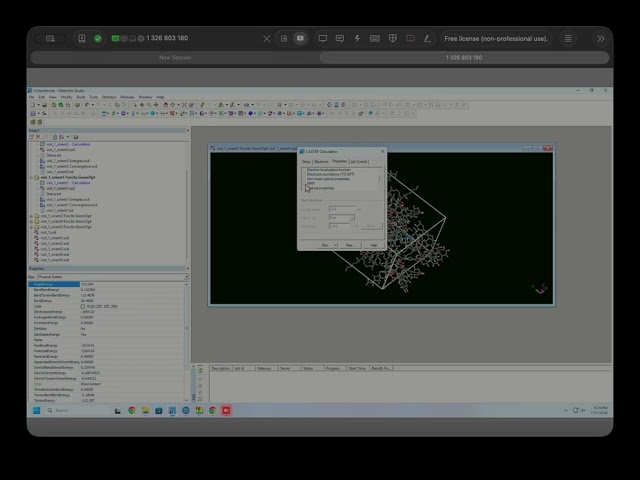This screenshot has width=640, height=480.
Task: Open the Modules menu
Action: pos(127,97)
